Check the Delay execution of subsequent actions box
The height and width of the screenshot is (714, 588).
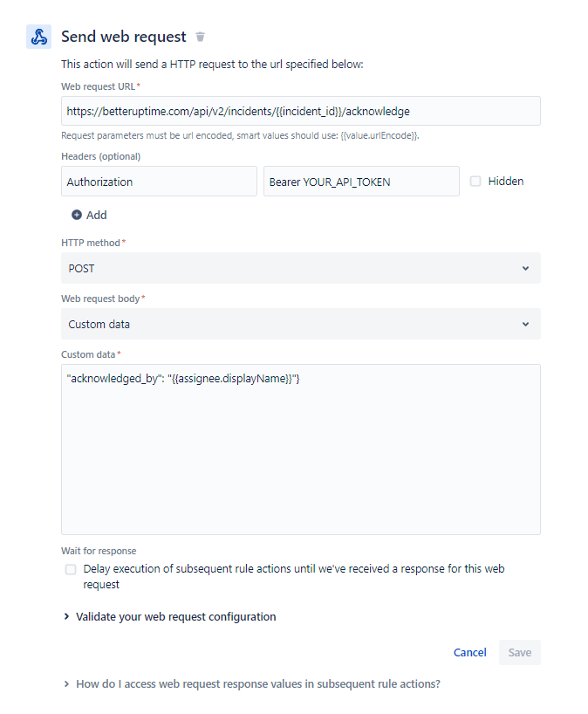[71, 569]
